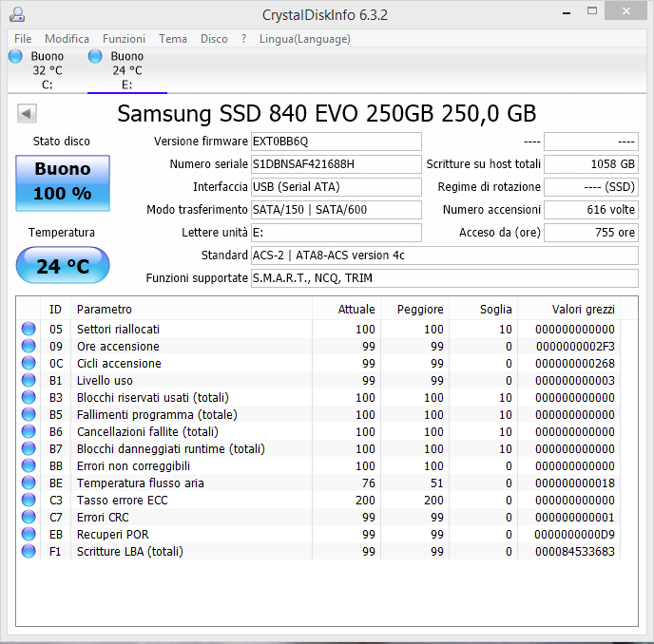654x644 pixels.
Task: Click status orb for Cancellazioni fallite row
Action: click(29, 431)
